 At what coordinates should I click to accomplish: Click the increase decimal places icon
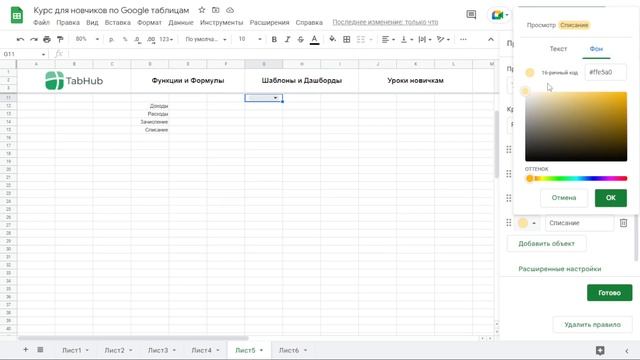[151, 39]
